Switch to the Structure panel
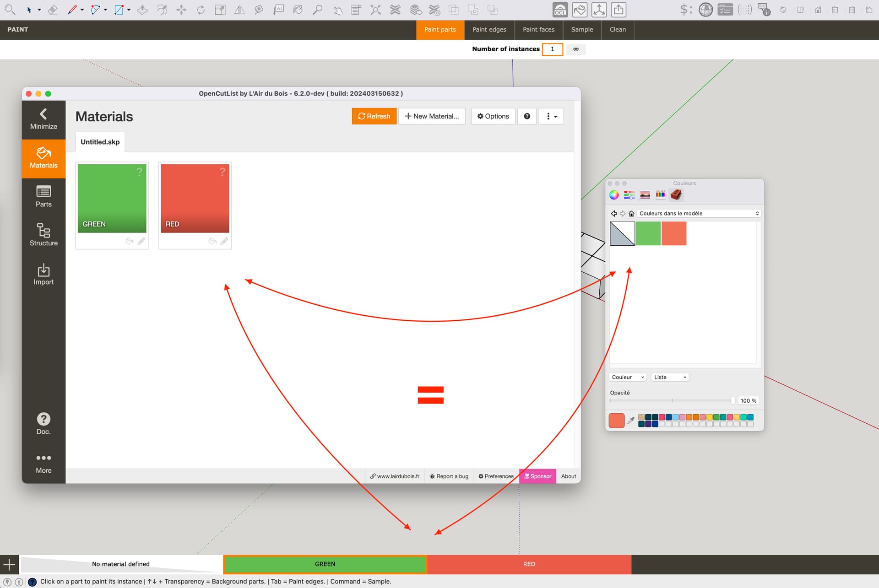The width and height of the screenshot is (879, 588). 43,235
